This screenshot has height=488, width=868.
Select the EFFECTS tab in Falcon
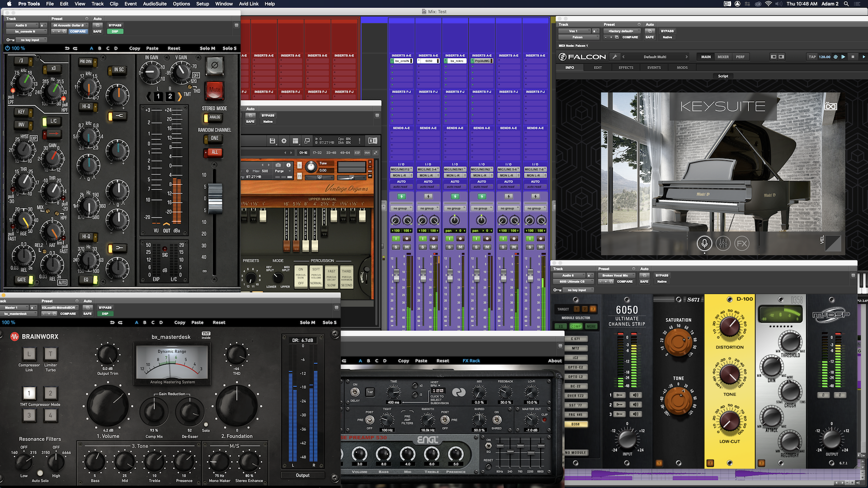627,67
